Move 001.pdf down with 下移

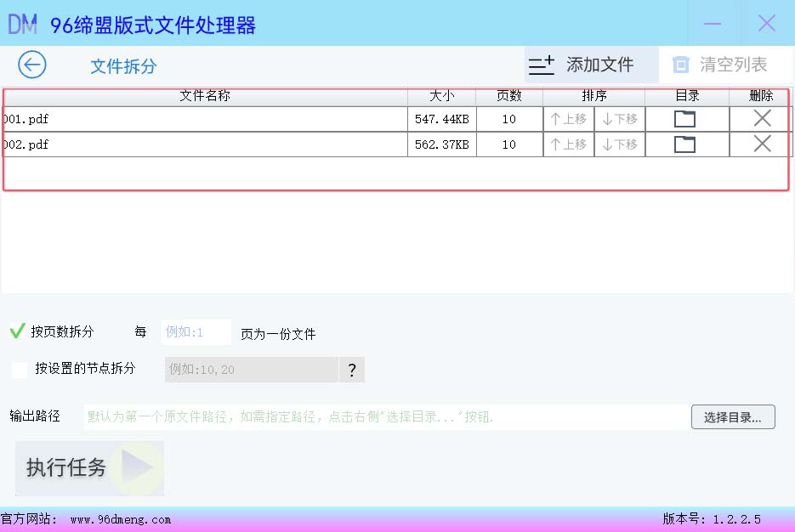[620, 119]
